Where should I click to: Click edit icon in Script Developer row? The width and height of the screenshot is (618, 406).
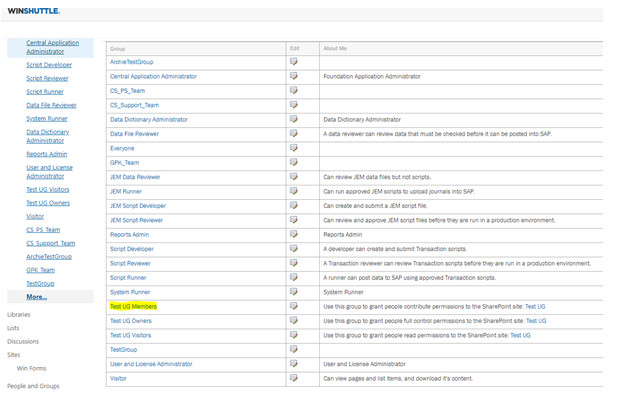pos(294,248)
